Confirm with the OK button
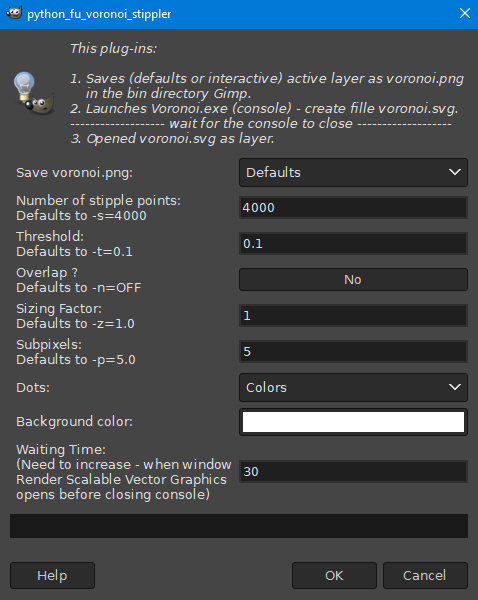Viewport: 478px width, 600px height. (x=334, y=576)
